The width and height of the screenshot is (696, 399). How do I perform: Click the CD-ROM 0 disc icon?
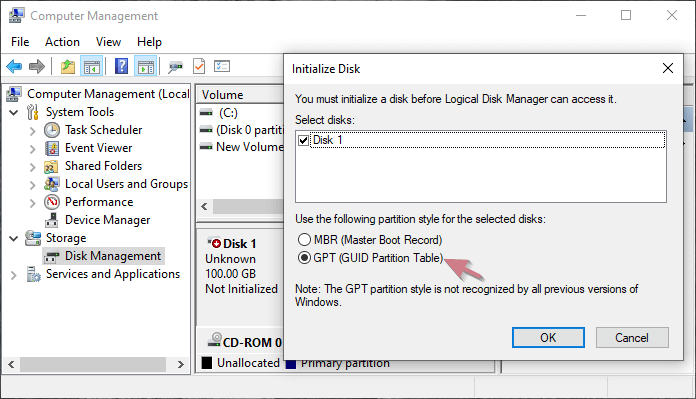215,340
